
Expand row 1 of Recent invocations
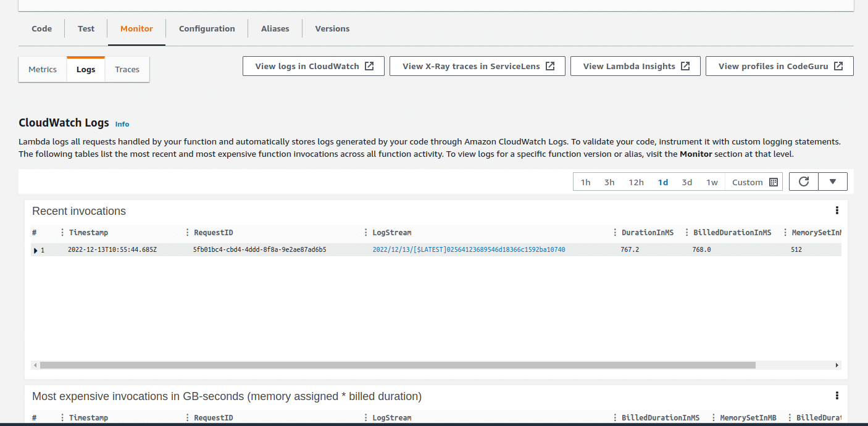(x=36, y=250)
